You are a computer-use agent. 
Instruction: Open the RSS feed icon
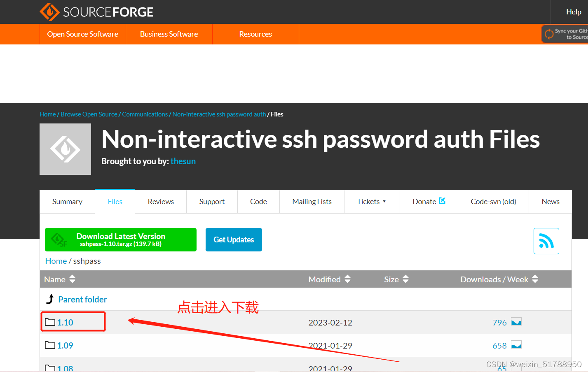click(546, 241)
